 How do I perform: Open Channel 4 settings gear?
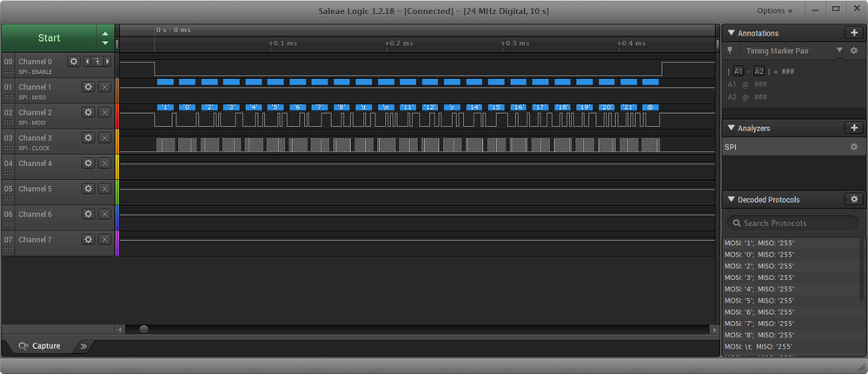(x=88, y=164)
